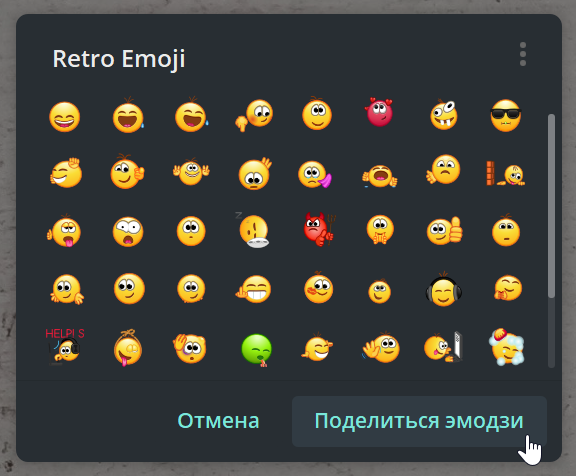Click the emoji list vertical scrollbar

click(551, 206)
